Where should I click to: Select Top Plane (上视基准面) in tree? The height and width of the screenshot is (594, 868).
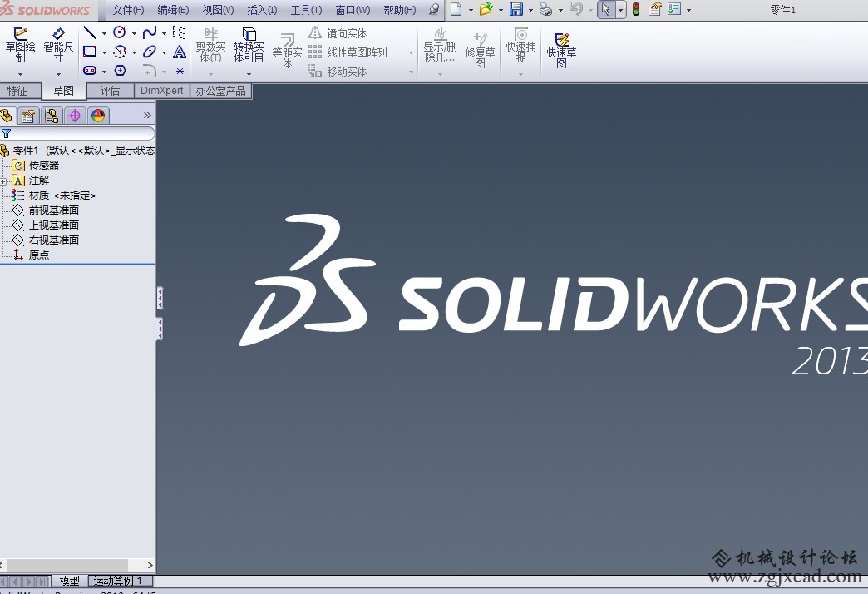(x=54, y=225)
